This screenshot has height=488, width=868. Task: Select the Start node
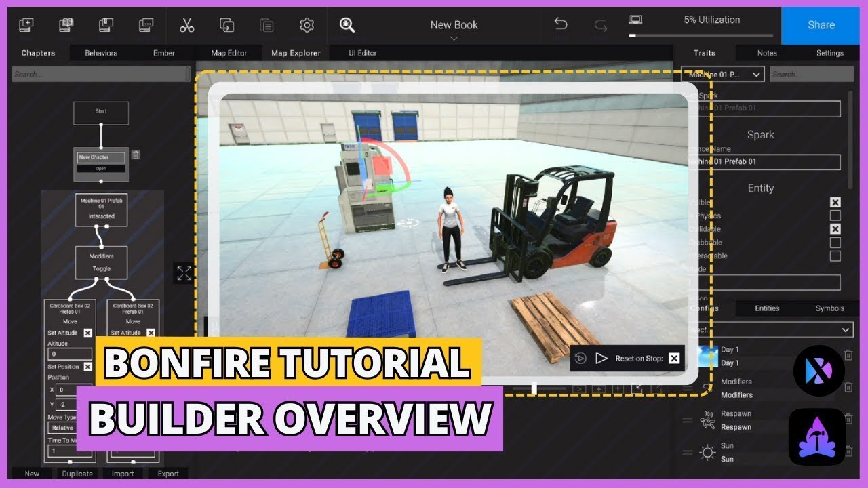tap(101, 113)
